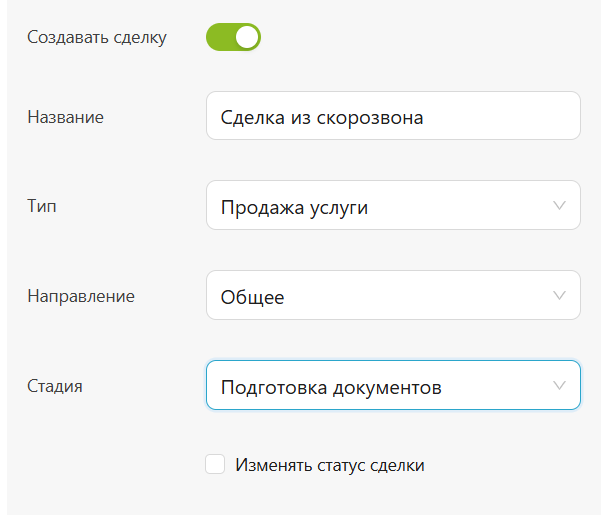Screen dimensions: 607x515
Task: Toggle the Создавать сделку switch off
Action: [x=233, y=38]
